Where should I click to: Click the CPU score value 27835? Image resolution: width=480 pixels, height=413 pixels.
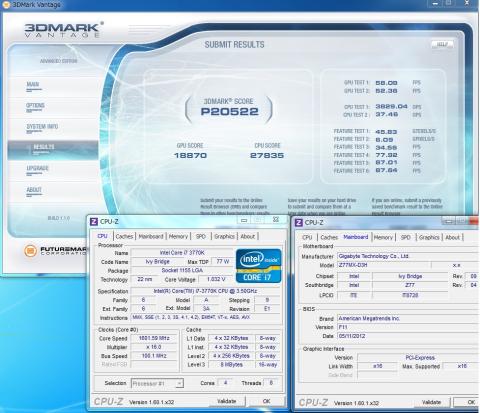pyautogui.click(x=267, y=155)
